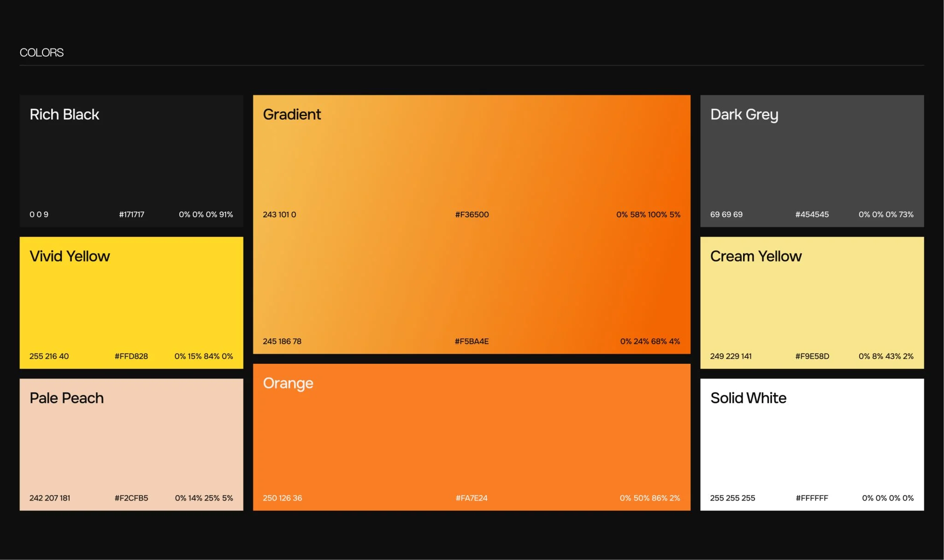
Task: Click the hex code #F2CFB5
Action: click(x=131, y=498)
